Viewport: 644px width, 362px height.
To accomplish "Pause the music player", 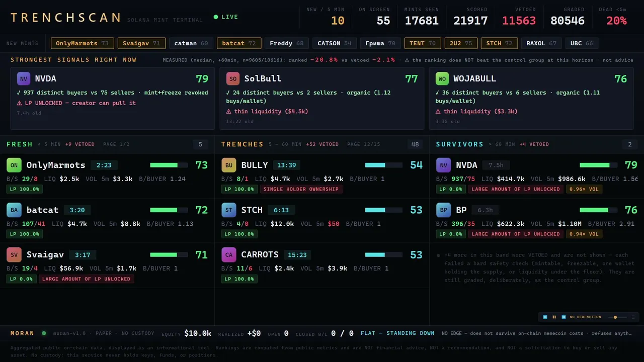I will coord(554,317).
